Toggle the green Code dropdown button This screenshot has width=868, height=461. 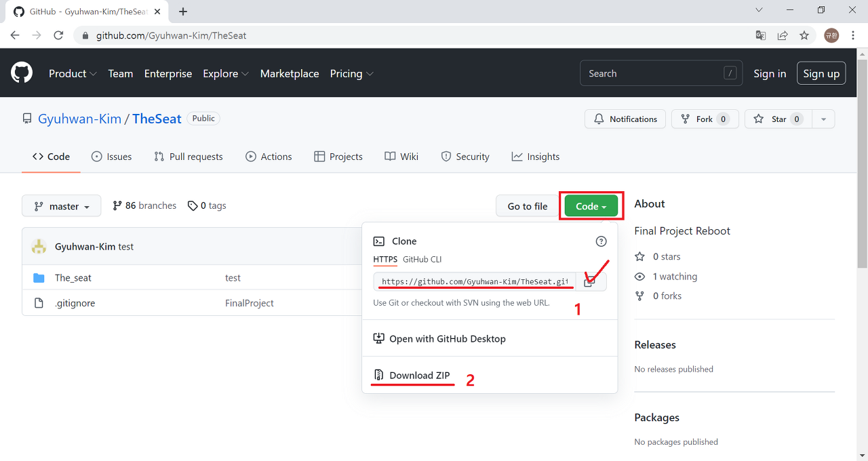click(591, 206)
